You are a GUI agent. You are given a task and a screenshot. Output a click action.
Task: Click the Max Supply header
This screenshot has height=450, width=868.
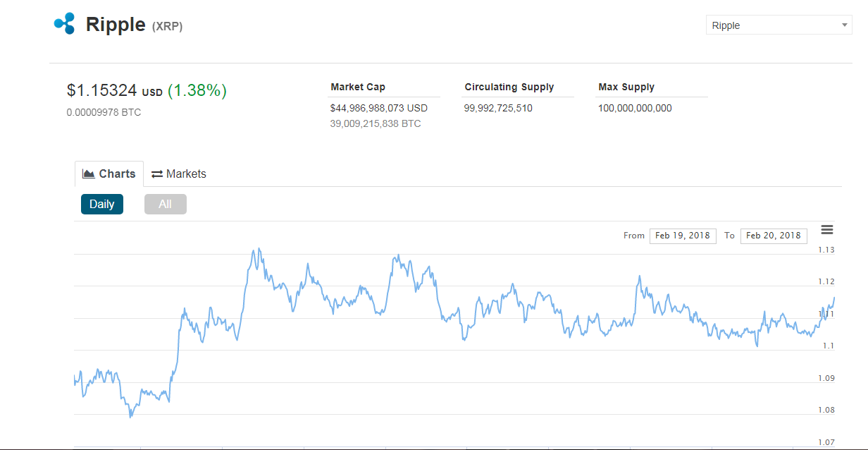(x=626, y=87)
